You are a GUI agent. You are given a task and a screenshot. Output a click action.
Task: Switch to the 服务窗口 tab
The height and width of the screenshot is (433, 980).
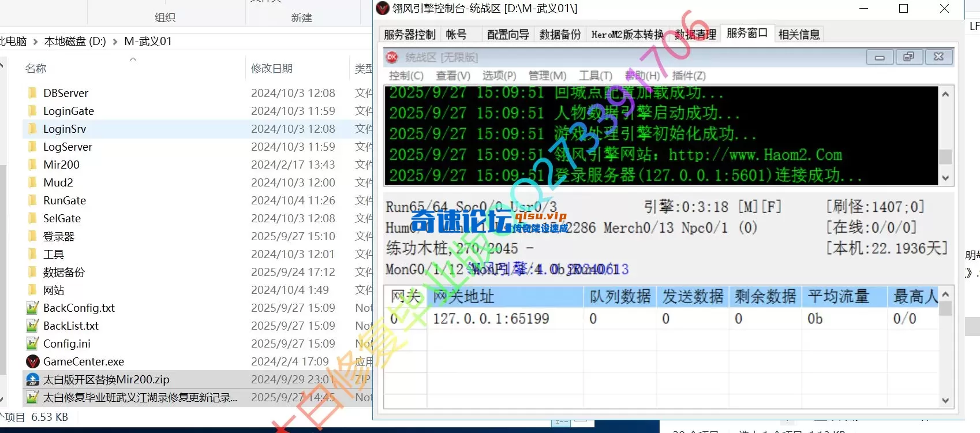click(x=747, y=33)
